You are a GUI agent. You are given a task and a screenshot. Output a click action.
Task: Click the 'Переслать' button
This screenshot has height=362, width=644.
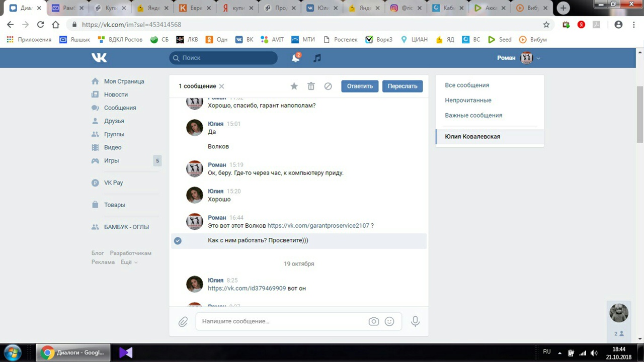click(x=403, y=86)
